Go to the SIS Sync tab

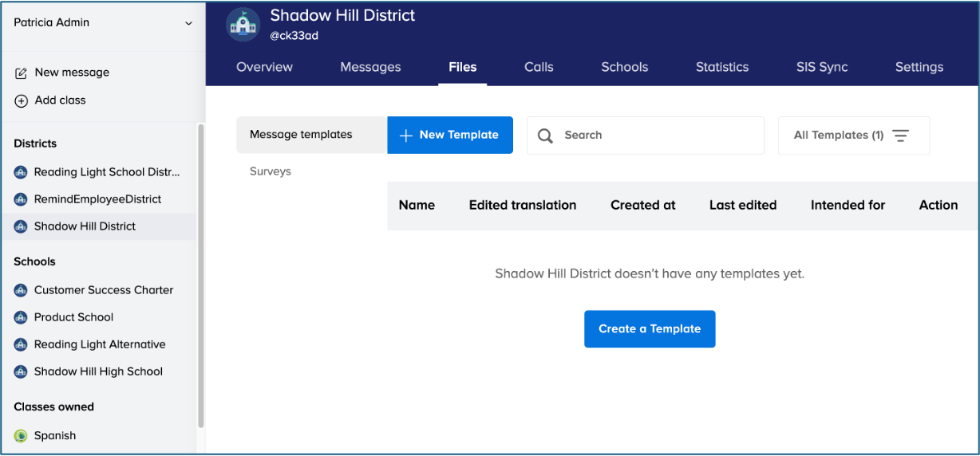pos(822,67)
